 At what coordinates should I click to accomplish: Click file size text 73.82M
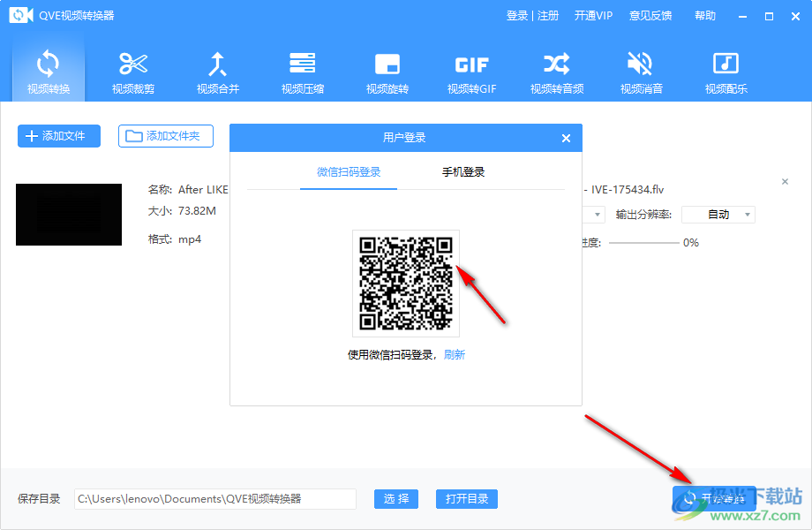(x=197, y=211)
